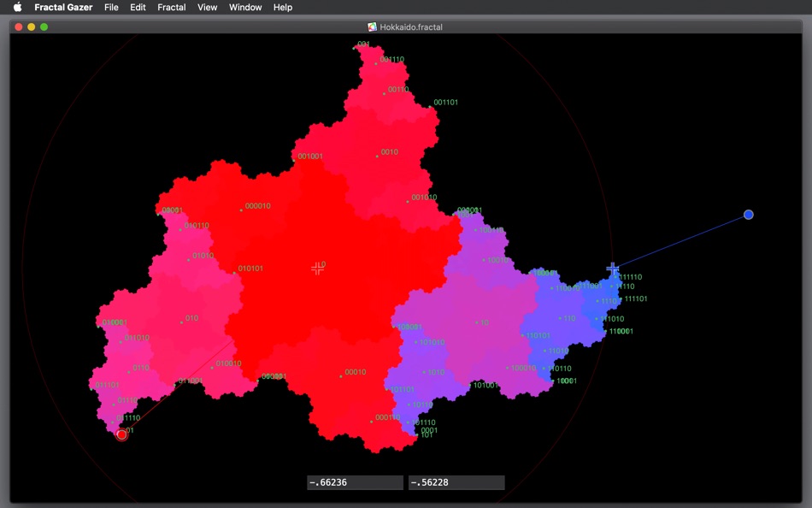Zoom the Hokkaido.fractal window with green button
This screenshot has height=508, width=812.
coord(44,27)
